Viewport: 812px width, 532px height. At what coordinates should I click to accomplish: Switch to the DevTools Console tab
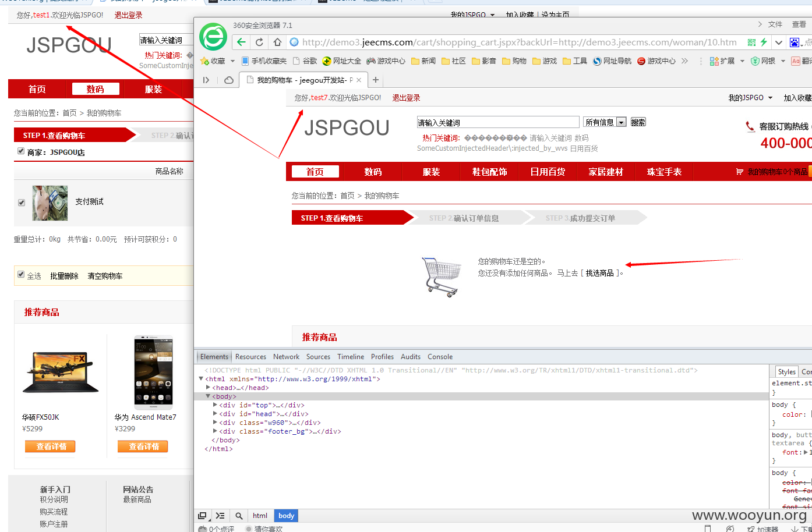pyautogui.click(x=440, y=357)
